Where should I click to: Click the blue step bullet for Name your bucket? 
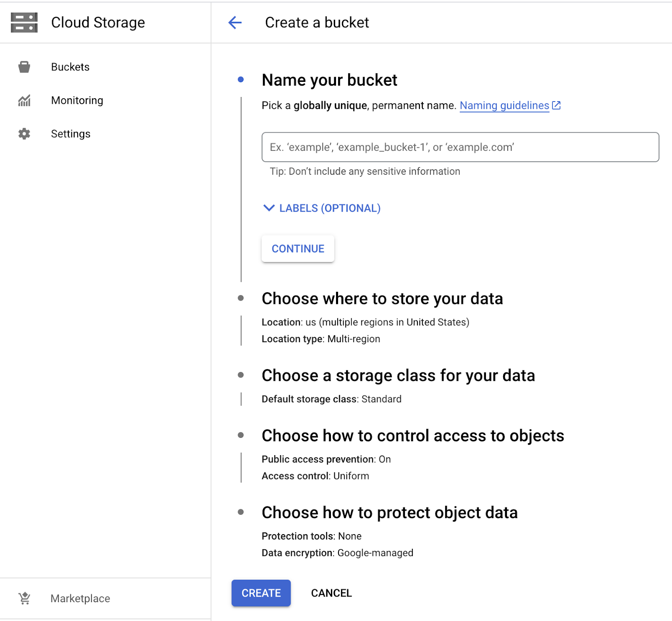point(241,79)
